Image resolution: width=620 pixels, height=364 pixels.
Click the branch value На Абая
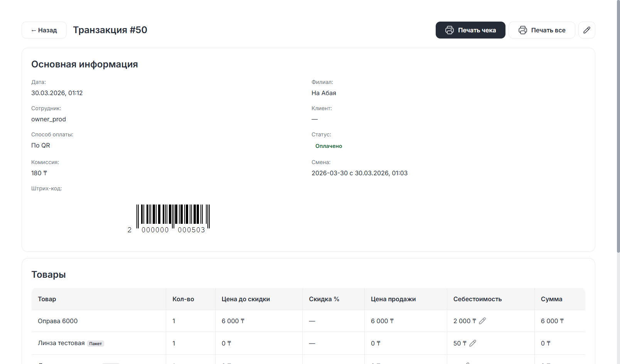[x=323, y=93]
